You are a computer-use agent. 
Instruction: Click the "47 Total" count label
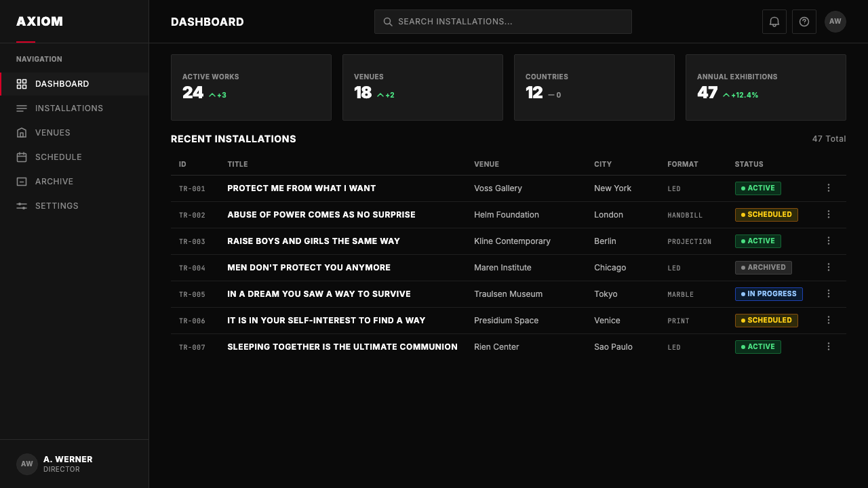[829, 139]
